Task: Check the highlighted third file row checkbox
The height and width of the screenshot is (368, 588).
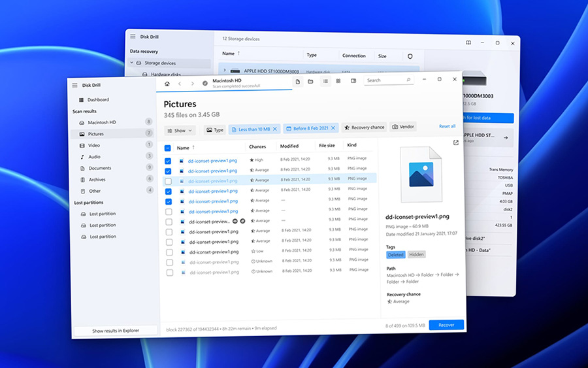Action: tap(169, 181)
